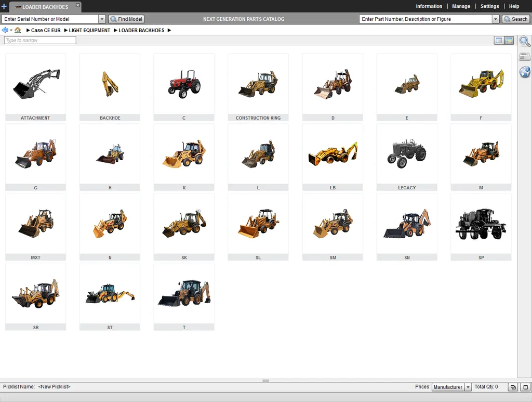Close the LOADER BACKHOES tab
This screenshot has height=402, width=532.
78,5
